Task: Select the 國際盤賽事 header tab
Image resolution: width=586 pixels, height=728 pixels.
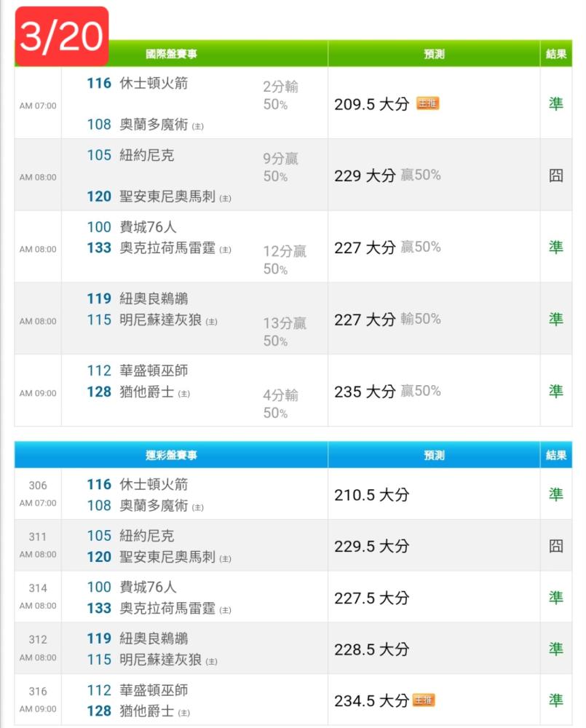Action: (171, 54)
